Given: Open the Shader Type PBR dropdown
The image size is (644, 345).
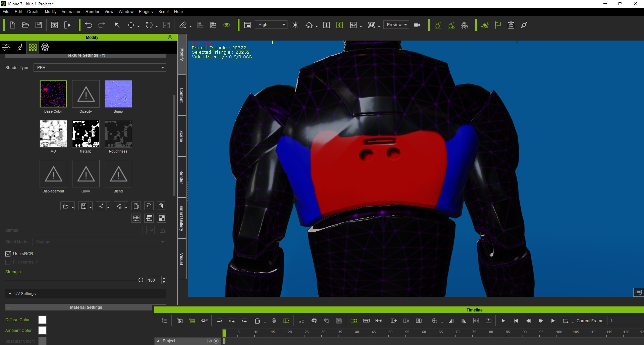Looking at the screenshot, I should coord(100,68).
